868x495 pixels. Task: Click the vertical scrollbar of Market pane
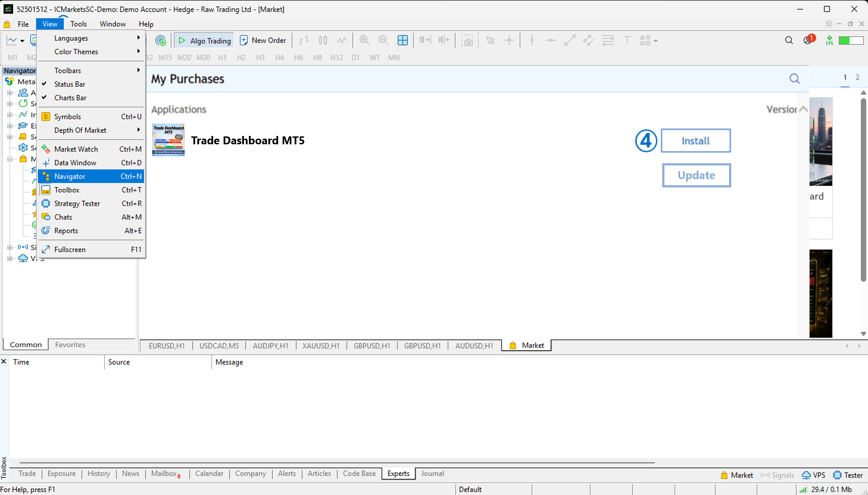[x=863, y=190]
